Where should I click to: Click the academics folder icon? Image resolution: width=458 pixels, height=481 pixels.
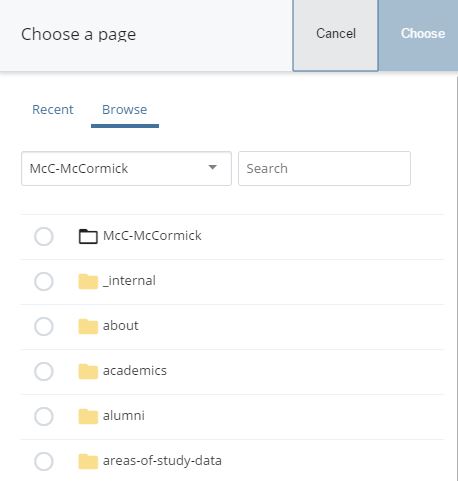88,371
